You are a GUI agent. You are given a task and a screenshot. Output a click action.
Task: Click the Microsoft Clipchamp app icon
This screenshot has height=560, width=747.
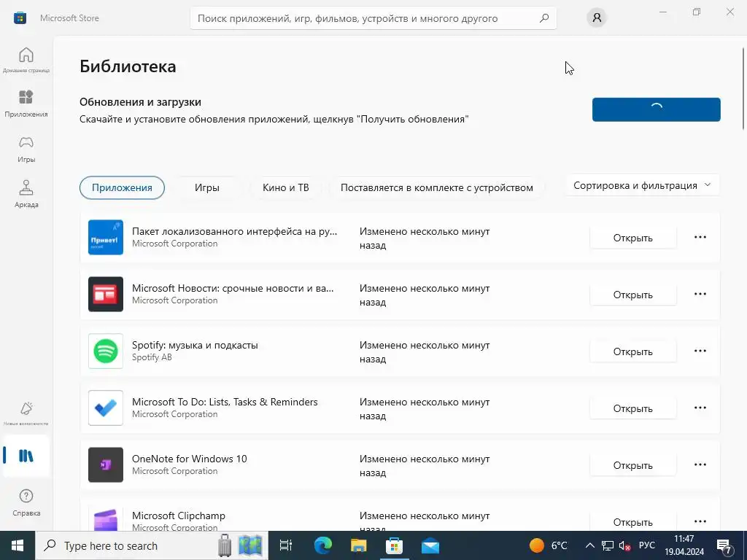(x=106, y=518)
